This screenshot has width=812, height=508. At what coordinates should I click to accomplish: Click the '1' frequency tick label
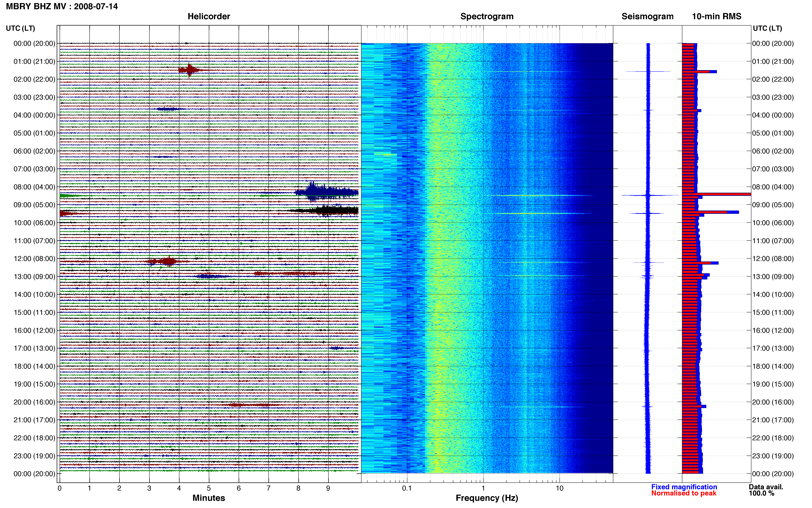coord(483,488)
